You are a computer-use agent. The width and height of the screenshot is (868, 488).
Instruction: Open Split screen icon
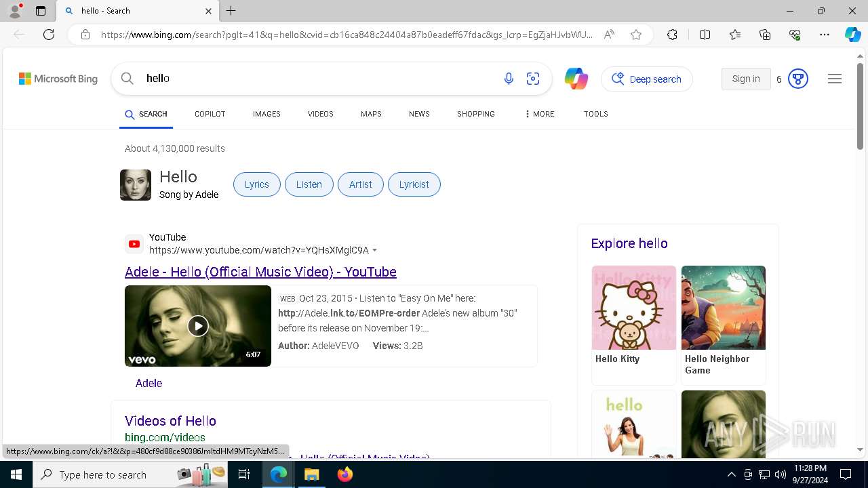point(705,35)
